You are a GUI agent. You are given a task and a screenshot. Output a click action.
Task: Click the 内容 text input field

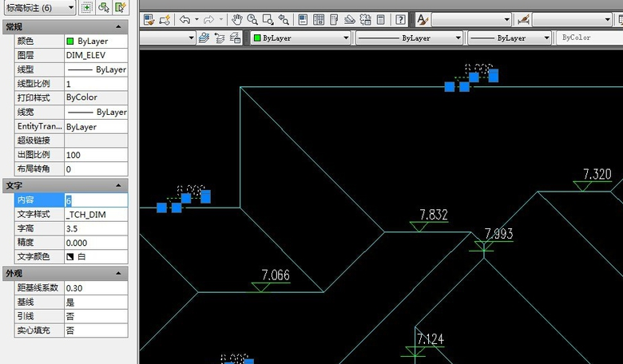(96, 200)
